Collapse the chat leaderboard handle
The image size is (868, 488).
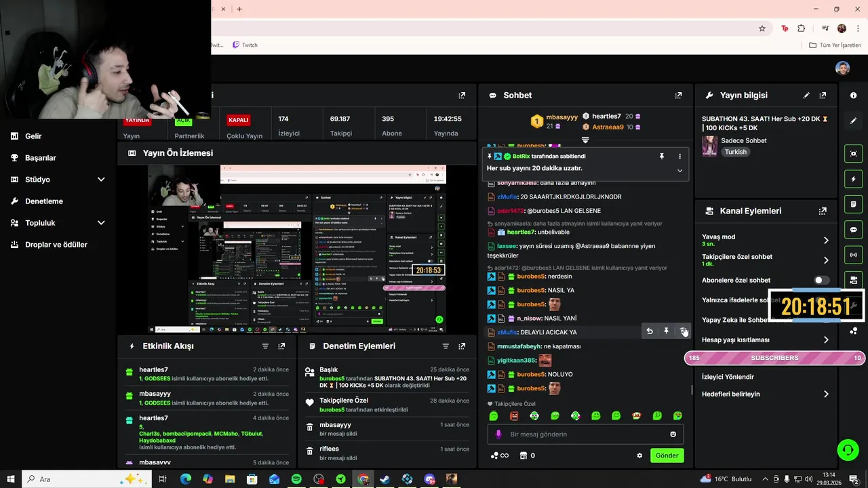coord(585,140)
